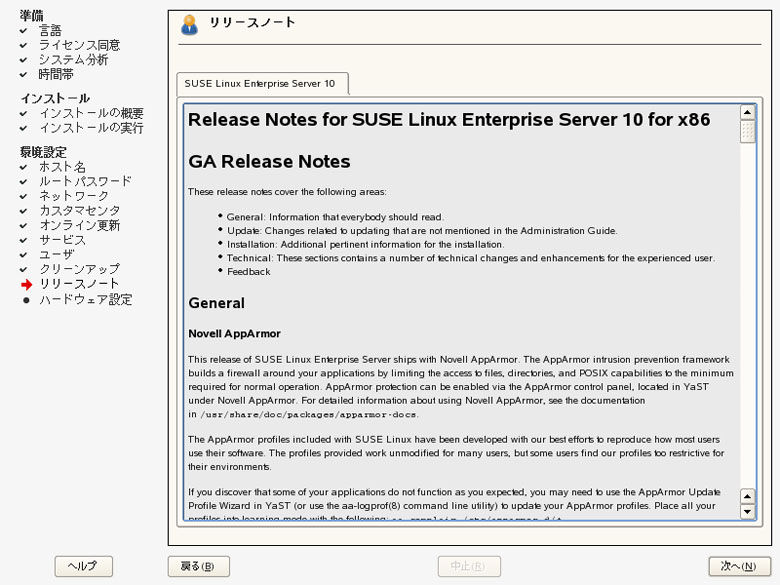
Task: Proceed with the 次へ(N) button
Action: (739, 566)
